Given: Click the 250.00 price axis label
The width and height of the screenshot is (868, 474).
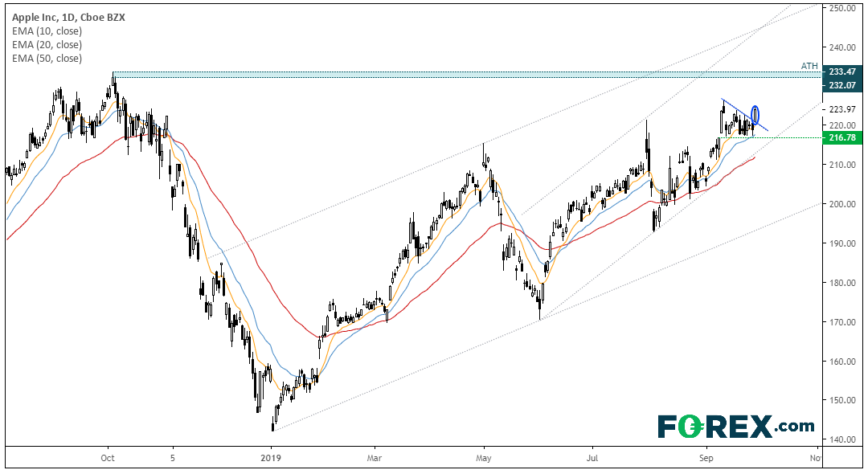Looking at the screenshot, I should tap(842, 8).
